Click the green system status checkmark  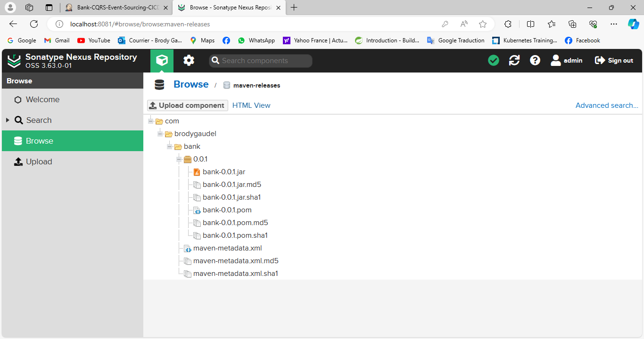click(x=494, y=60)
